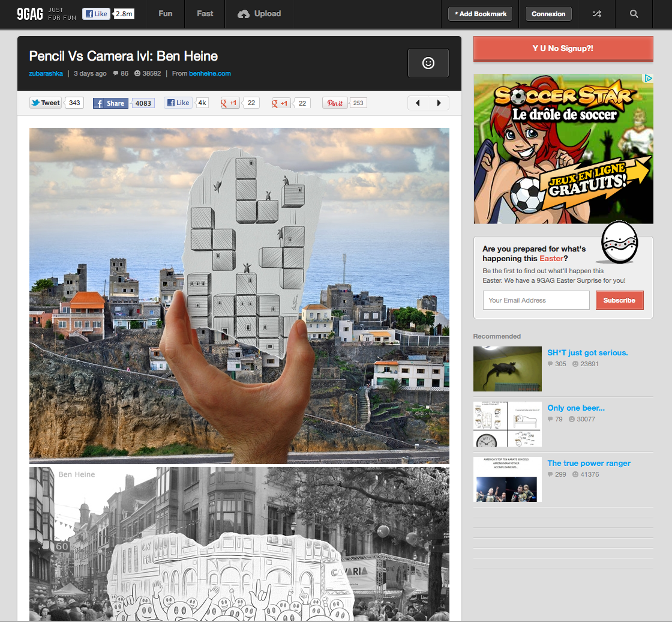Open the benheine.com source link
The width and height of the screenshot is (672, 622).
[x=210, y=73]
